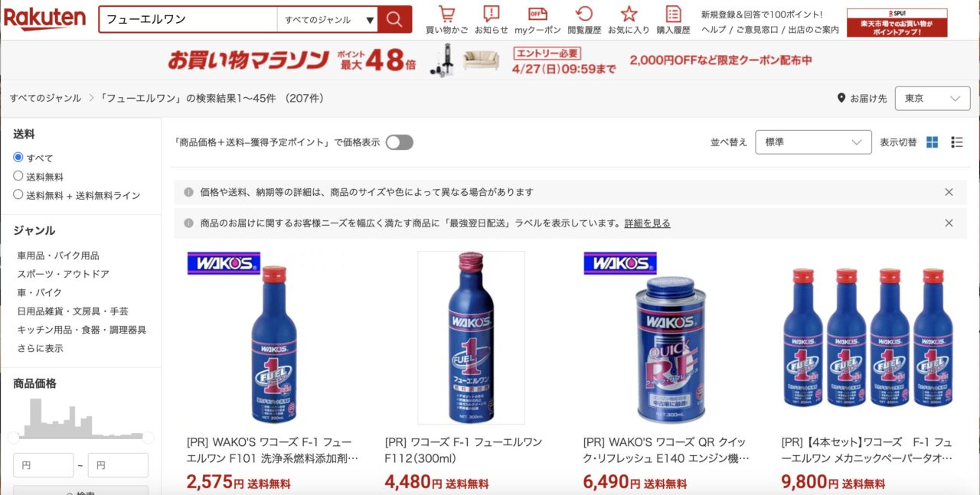Switch to grid view display icon
This screenshot has height=495, width=980.
933,142
